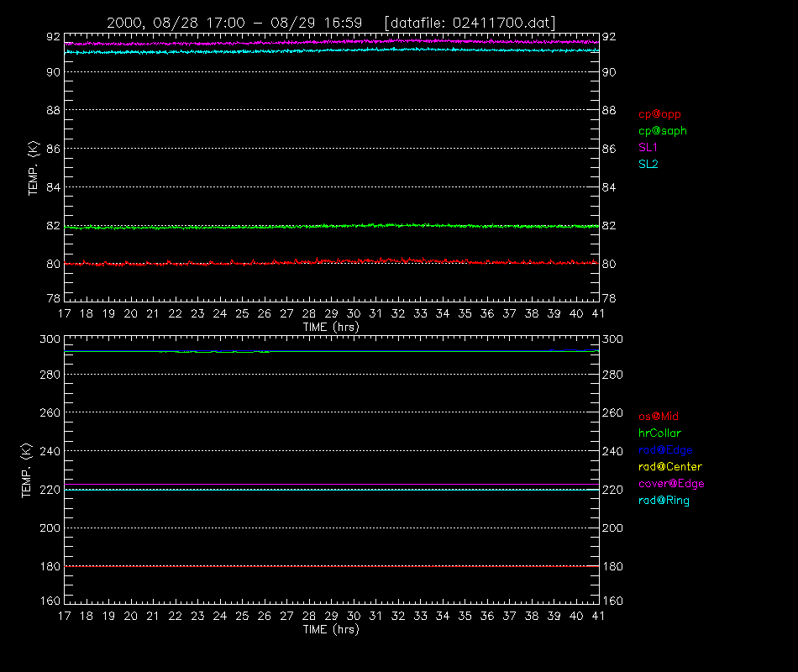Click the rad@Ring legend label
The height and width of the screenshot is (672, 798).
664,501
